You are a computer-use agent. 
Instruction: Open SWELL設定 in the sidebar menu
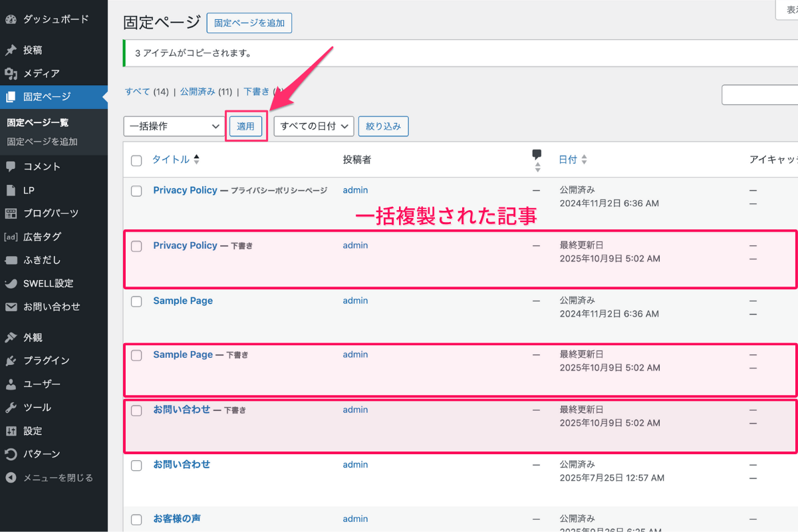(48, 283)
